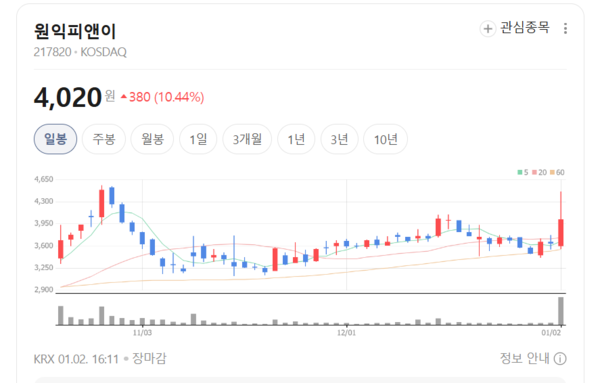
Task: Click the 정보 안내 link text
Action: pyautogui.click(x=525, y=359)
